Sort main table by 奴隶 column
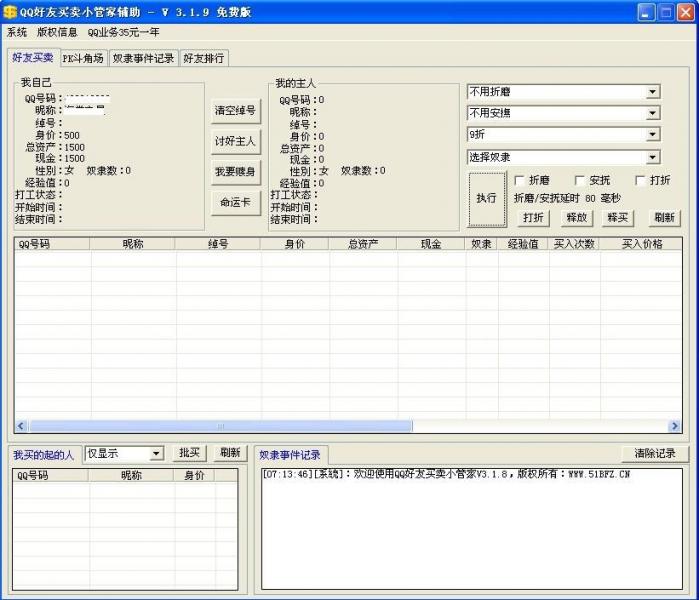This screenshot has height=600, width=699. pos(481,244)
